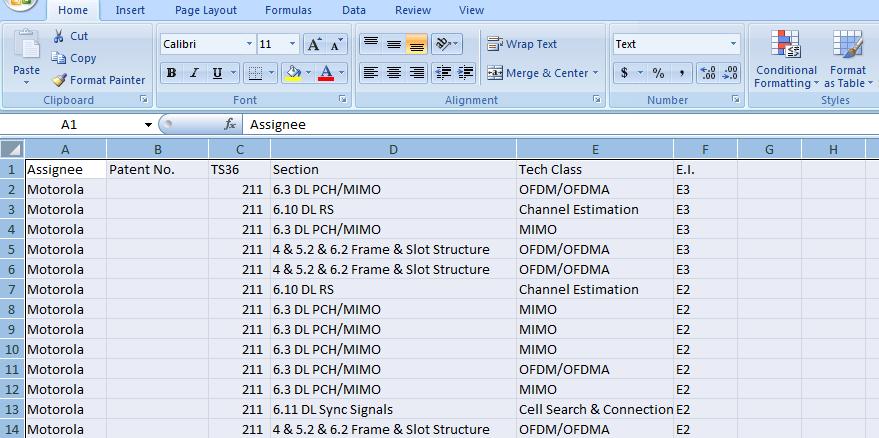Expand font color palette arrow

[341, 73]
